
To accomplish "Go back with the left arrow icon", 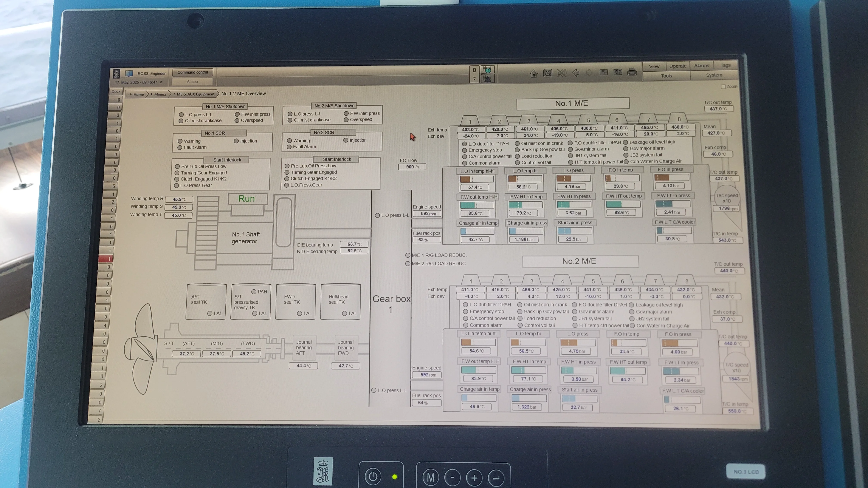I will point(576,73).
